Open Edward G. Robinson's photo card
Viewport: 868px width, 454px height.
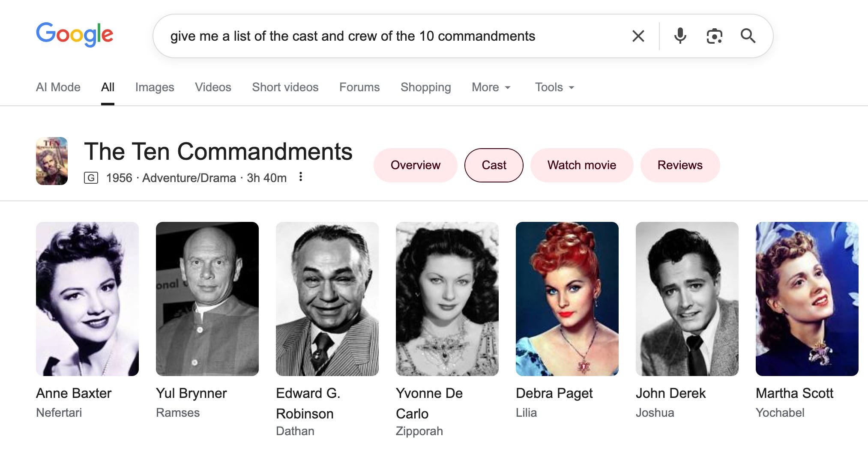point(327,299)
